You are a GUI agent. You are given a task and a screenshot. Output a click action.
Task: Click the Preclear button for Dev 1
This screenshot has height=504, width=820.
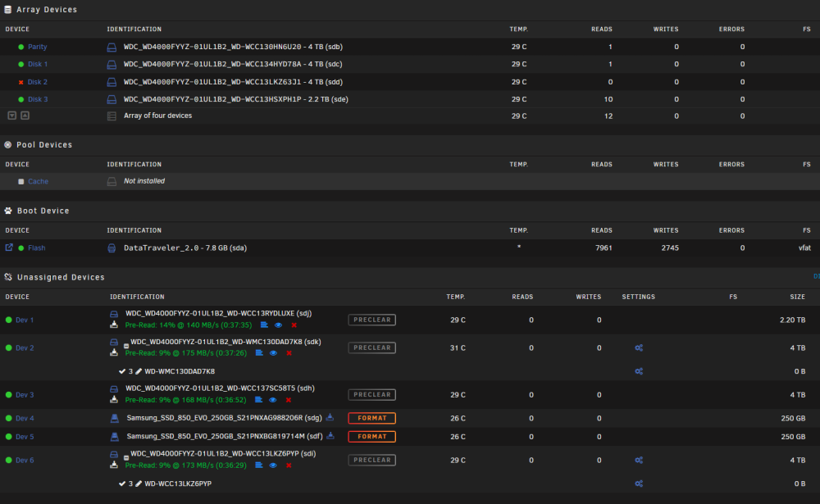click(371, 320)
